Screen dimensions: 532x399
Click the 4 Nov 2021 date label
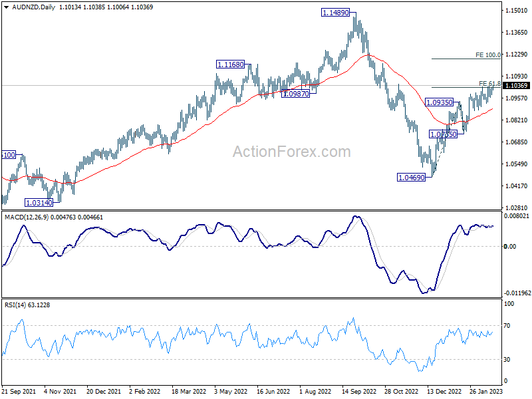(x=61, y=392)
